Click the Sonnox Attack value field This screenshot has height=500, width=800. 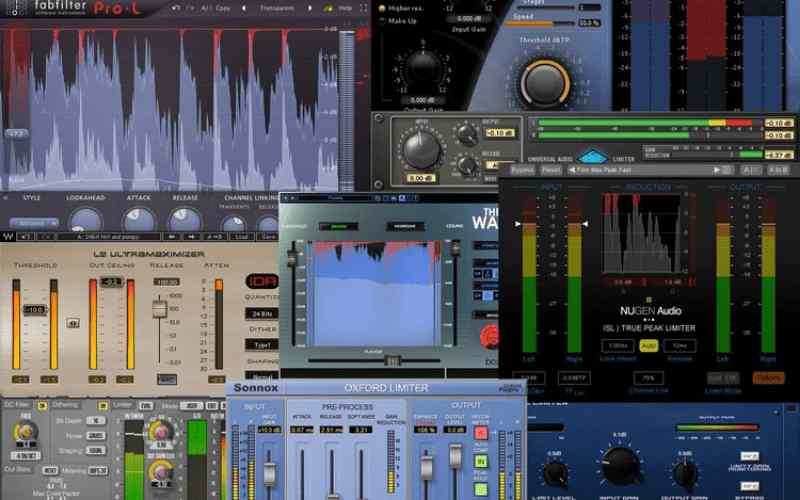(x=301, y=430)
